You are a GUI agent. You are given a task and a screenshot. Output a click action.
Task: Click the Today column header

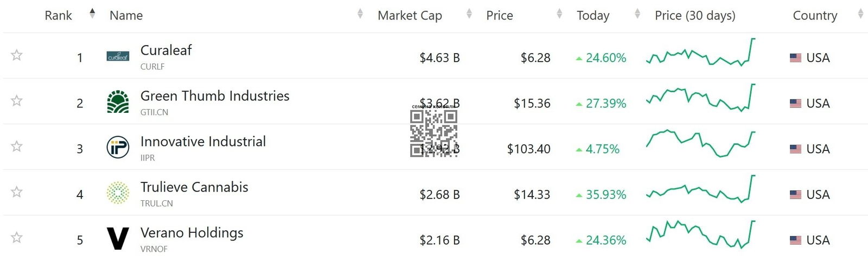(x=593, y=16)
